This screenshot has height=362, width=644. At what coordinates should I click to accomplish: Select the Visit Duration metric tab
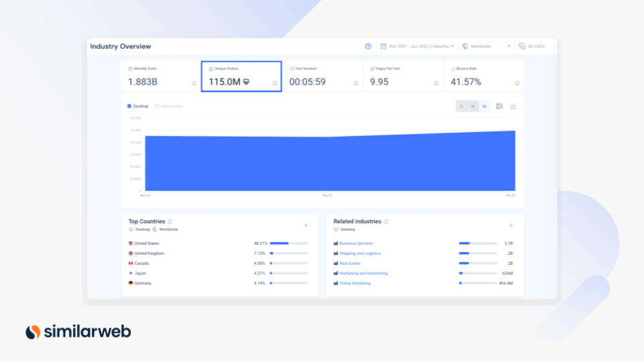[x=321, y=76]
